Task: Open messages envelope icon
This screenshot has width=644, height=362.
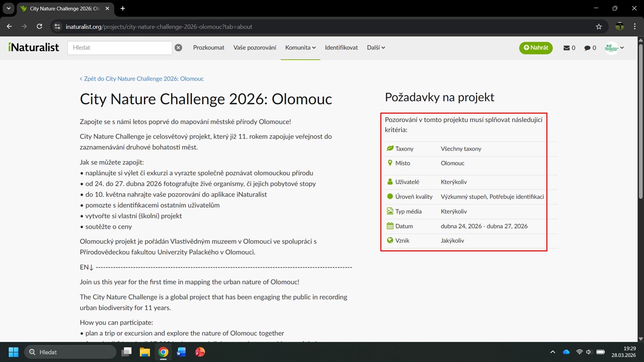Action: [569, 48]
